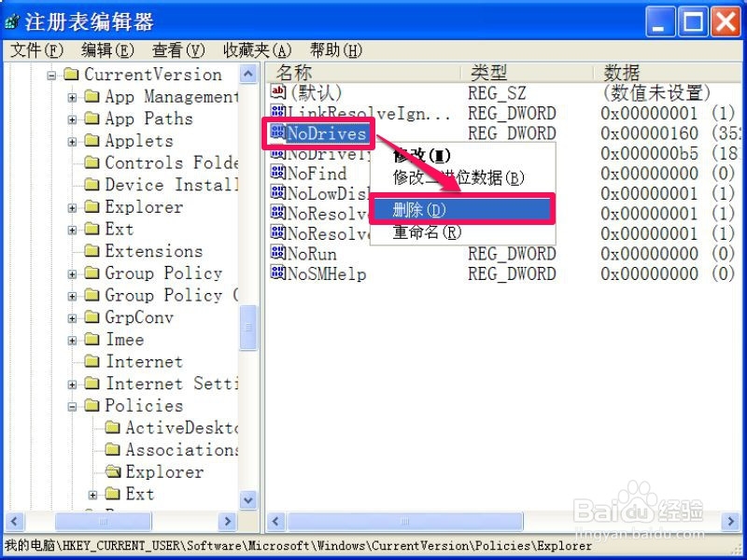This screenshot has width=747, height=560.
Task: Click the NoFind DWORD value icon
Action: point(277,173)
